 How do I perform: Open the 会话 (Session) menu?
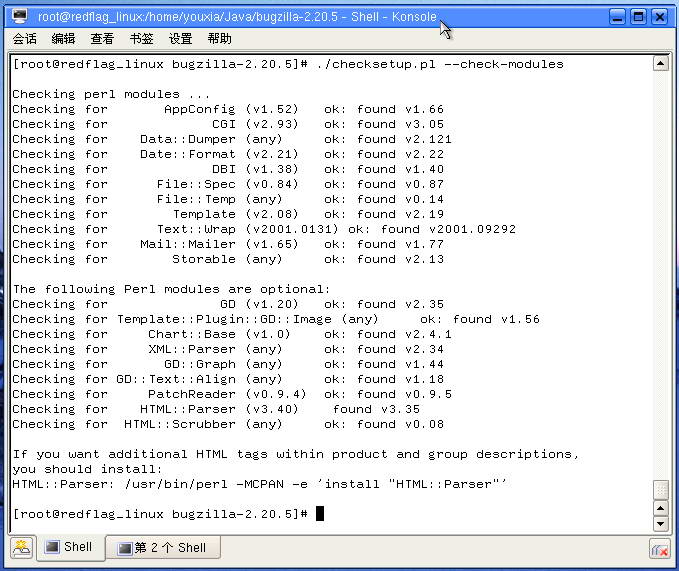click(25, 39)
